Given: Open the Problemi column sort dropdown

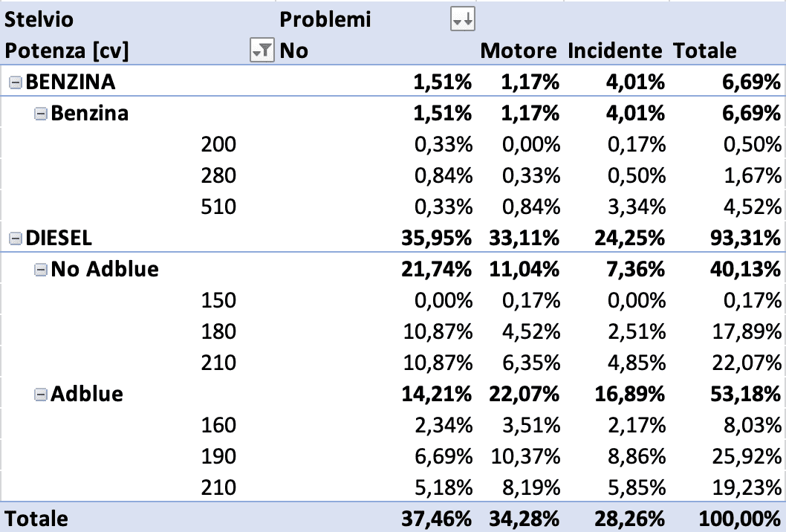Looking at the screenshot, I should coord(462,20).
